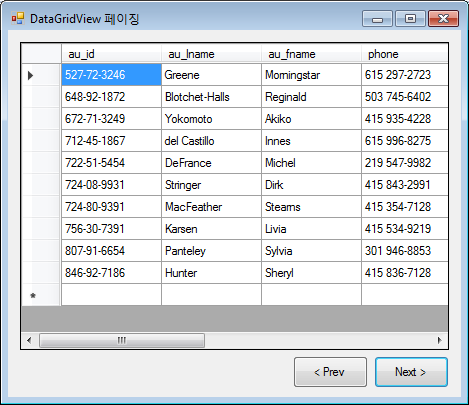Select first name Sylvia
This screenshot has width=469, height=405.
pos(311,251)
